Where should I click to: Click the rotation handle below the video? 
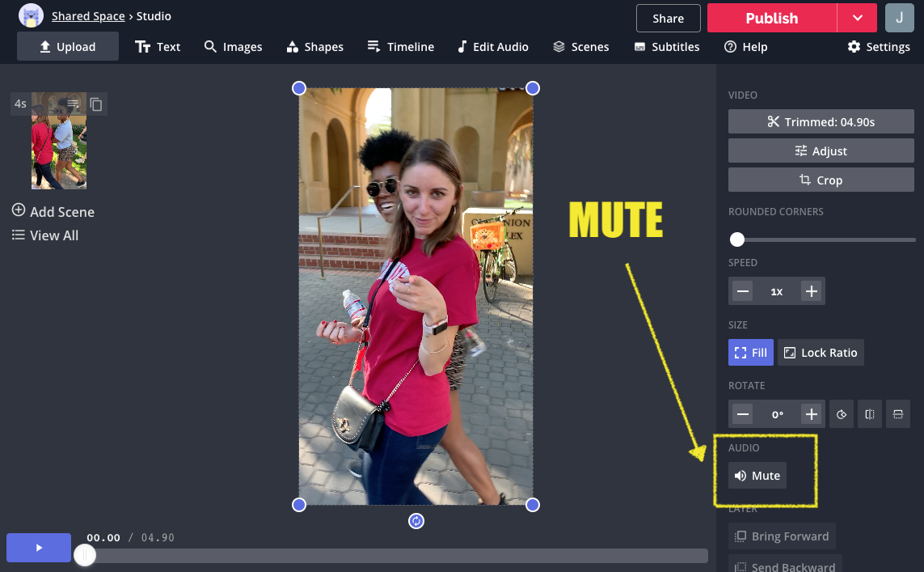[x=416, y=521]
